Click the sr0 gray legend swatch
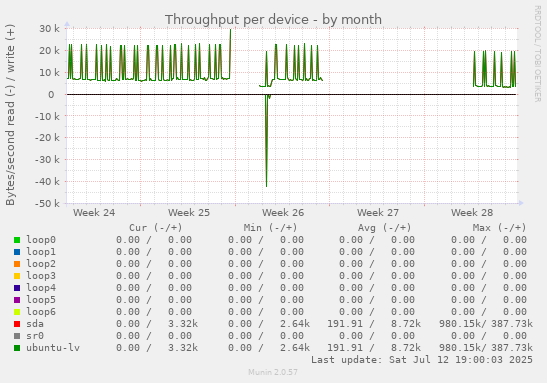Screen dimensions: 547x383 tap(17, 336)
